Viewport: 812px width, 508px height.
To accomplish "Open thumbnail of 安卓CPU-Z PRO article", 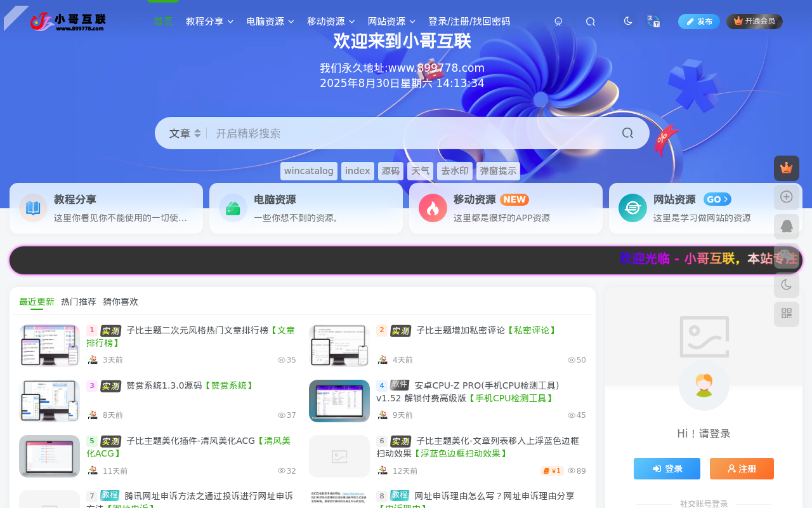I will [x=339, y=401].
